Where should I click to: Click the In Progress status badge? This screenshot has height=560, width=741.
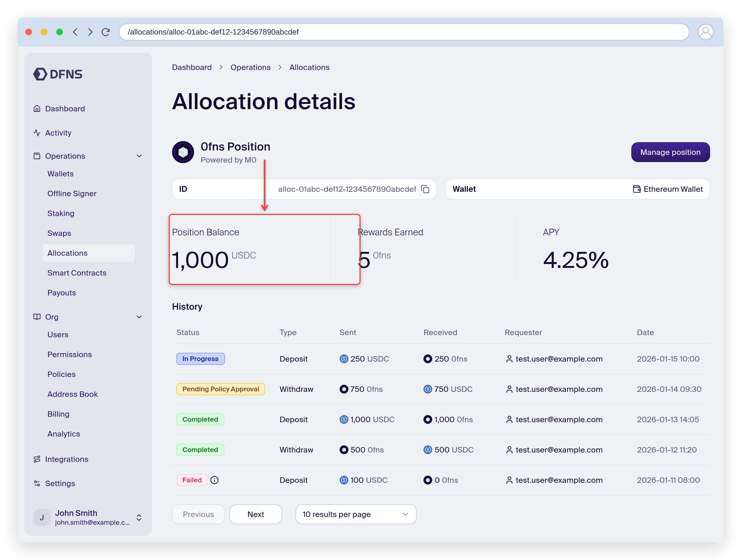[200, 359]
